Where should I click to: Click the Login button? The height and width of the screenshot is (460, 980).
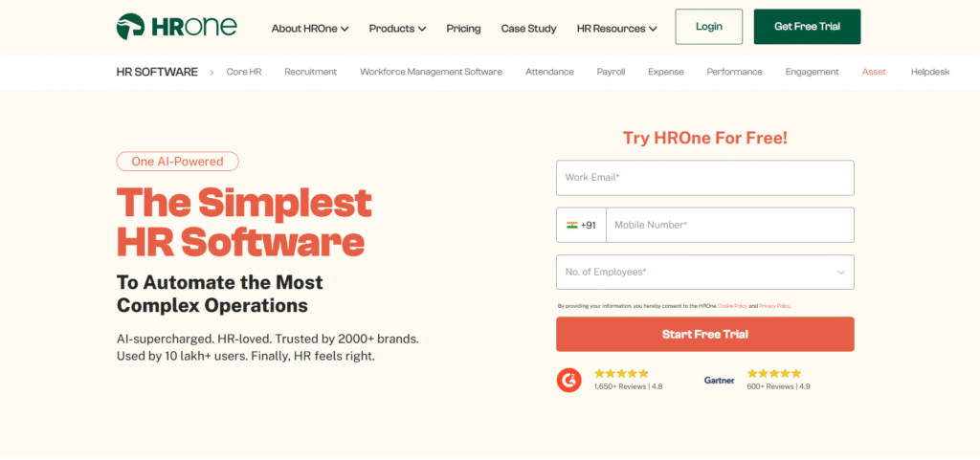click(x=709, y=27)
